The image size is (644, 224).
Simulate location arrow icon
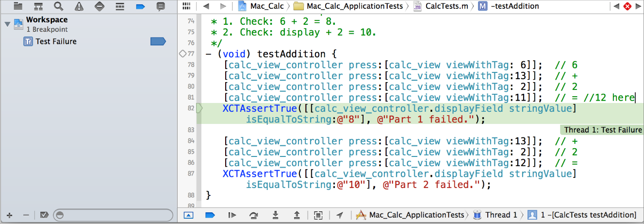pyautogui.click(x=340, y=215)
